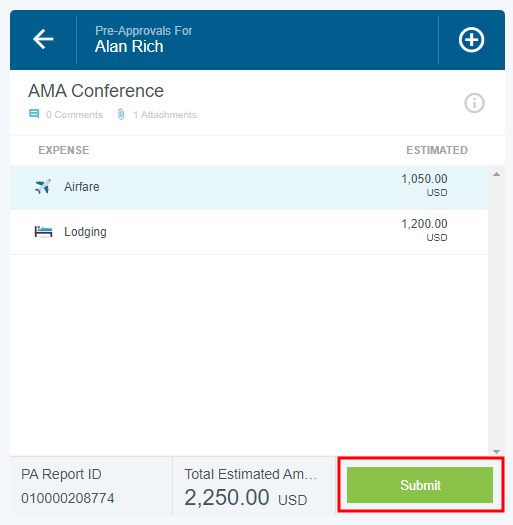Click the paperclip attachments icon
Viewport: 513px width, 525px height.
(x=121, y=114)
